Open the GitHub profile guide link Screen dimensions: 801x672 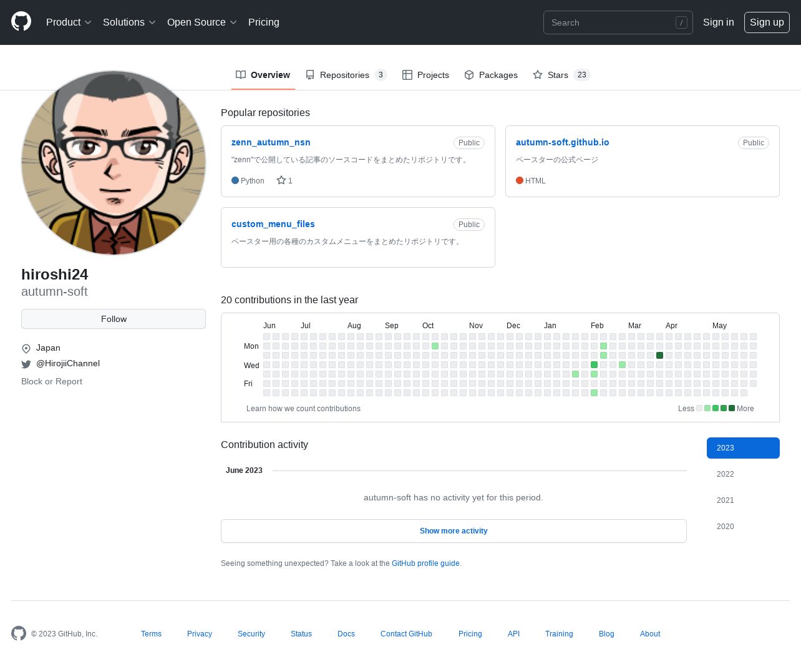tap(425, 563)
